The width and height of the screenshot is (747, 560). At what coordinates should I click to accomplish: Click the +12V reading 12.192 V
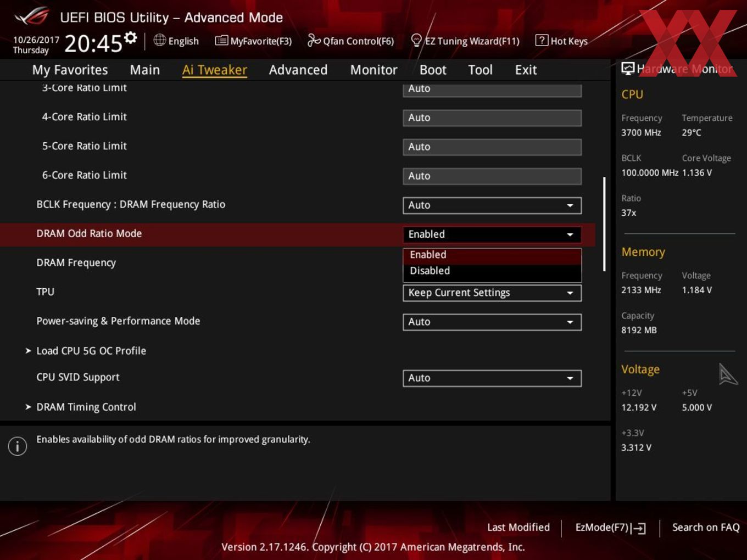tap(639, 407)
